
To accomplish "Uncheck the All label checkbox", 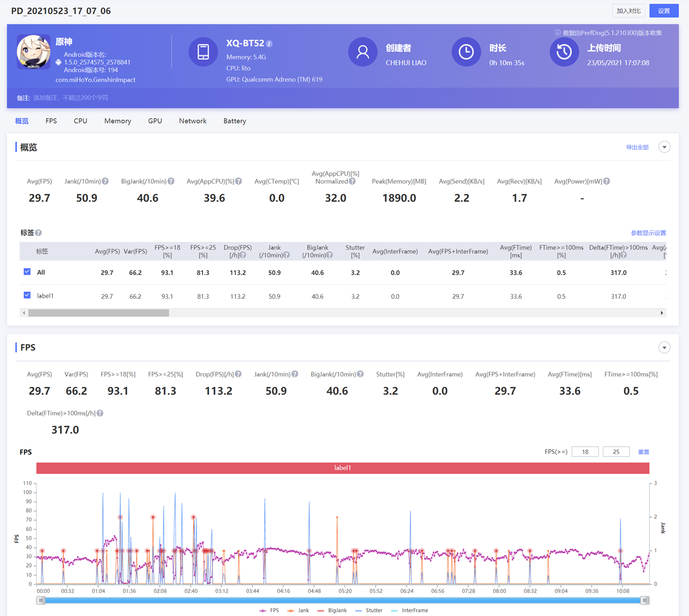I will 27,272.
